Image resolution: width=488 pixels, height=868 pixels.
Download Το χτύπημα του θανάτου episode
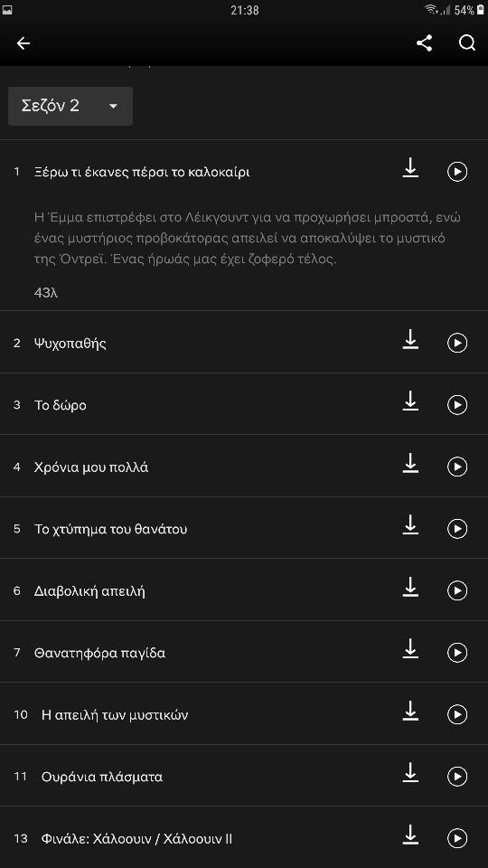click(410, 524)
